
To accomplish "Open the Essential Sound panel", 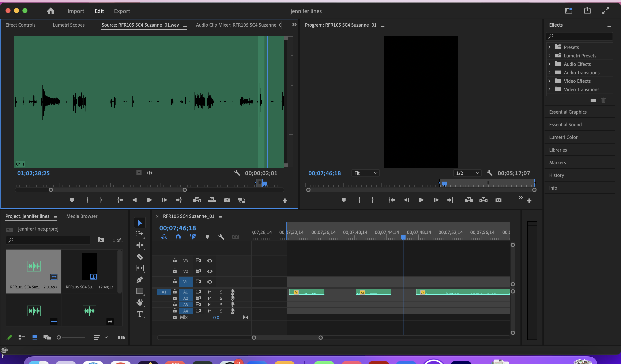I will click(565, 125).
